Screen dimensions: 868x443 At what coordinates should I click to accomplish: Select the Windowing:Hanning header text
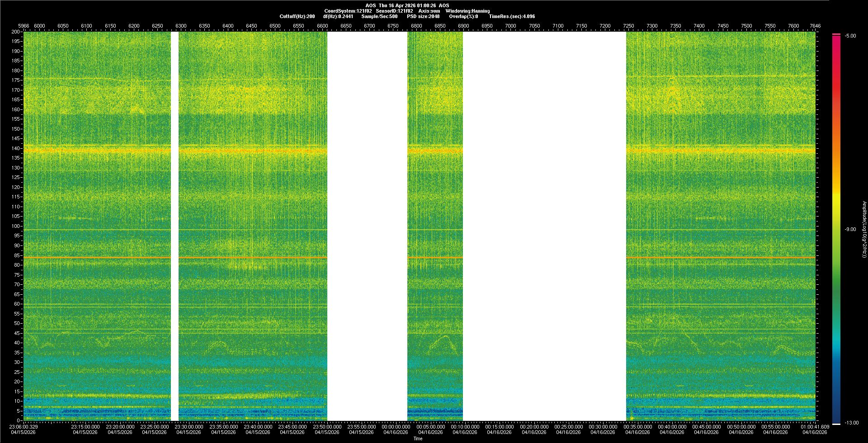coord(467,11)
